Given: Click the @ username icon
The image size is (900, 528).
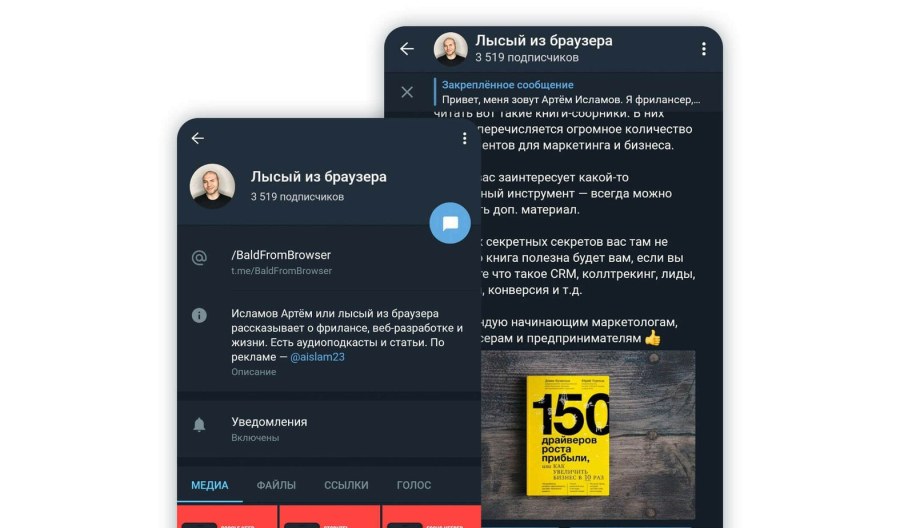Looking at the screenshot, I should [x=199, y=258].
